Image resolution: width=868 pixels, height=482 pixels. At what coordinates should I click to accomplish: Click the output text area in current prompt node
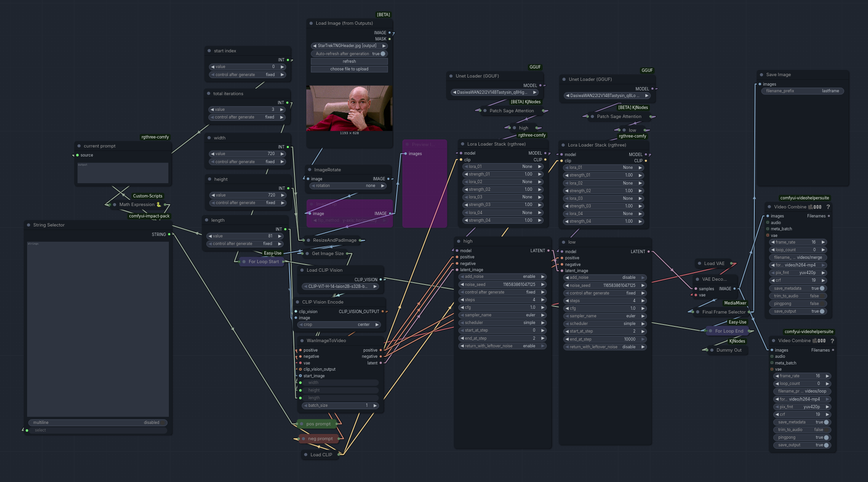123,173
